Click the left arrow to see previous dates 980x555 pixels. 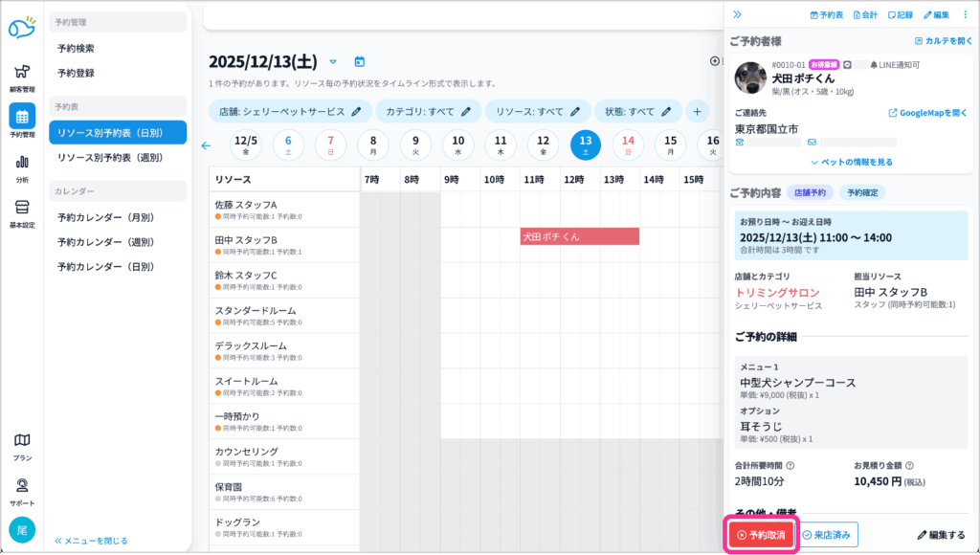point(206,145)
